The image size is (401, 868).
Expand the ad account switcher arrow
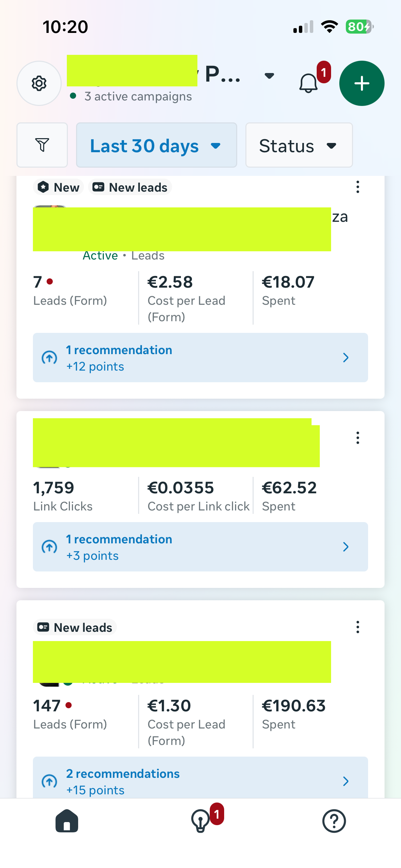(269, 76)
